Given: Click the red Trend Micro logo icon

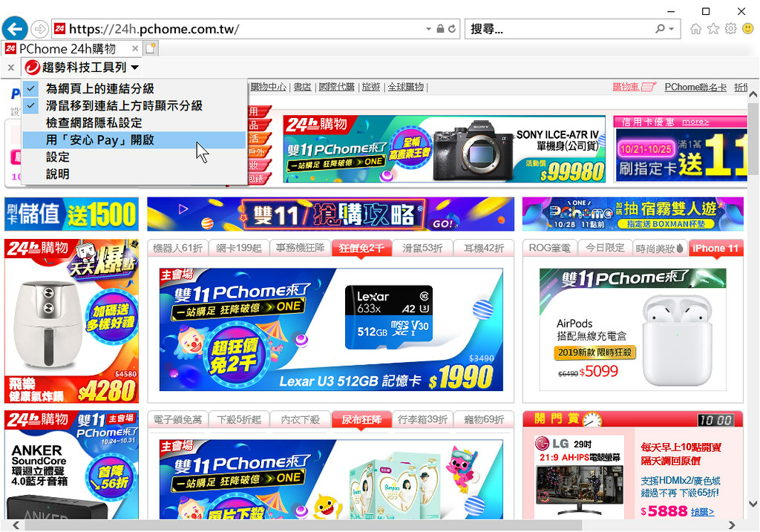Looking at the screenshot, I should pyautogui.click(x=33, y=68).
